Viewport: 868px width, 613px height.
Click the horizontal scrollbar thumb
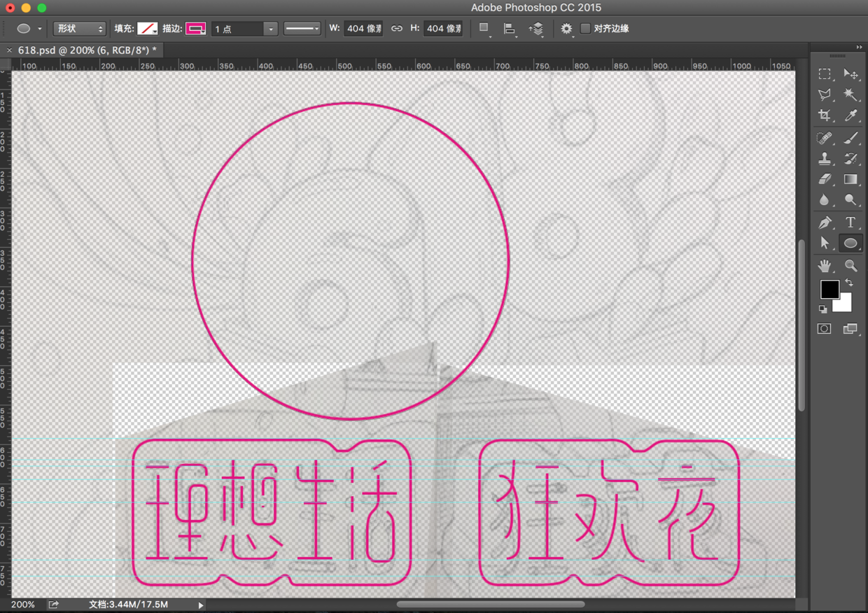(x=491, y=605)
